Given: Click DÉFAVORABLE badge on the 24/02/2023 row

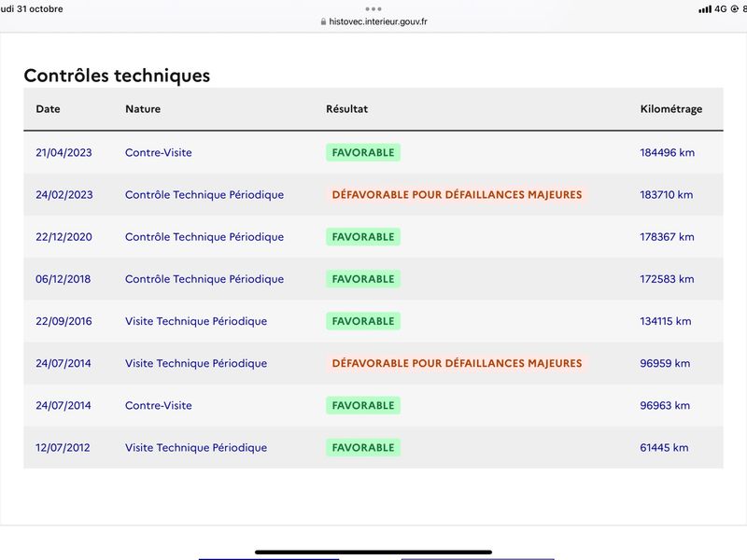Looking at the screenshot, I should point(457,194).
